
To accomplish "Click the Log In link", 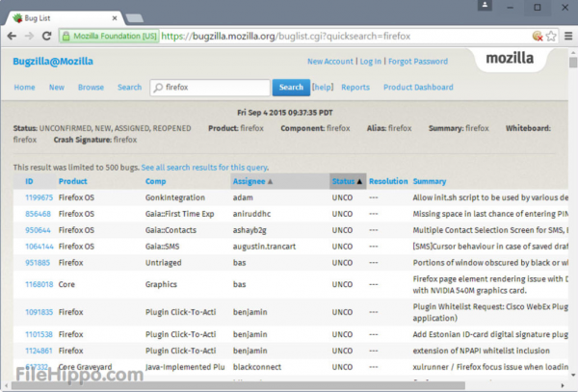I will 370,62.
